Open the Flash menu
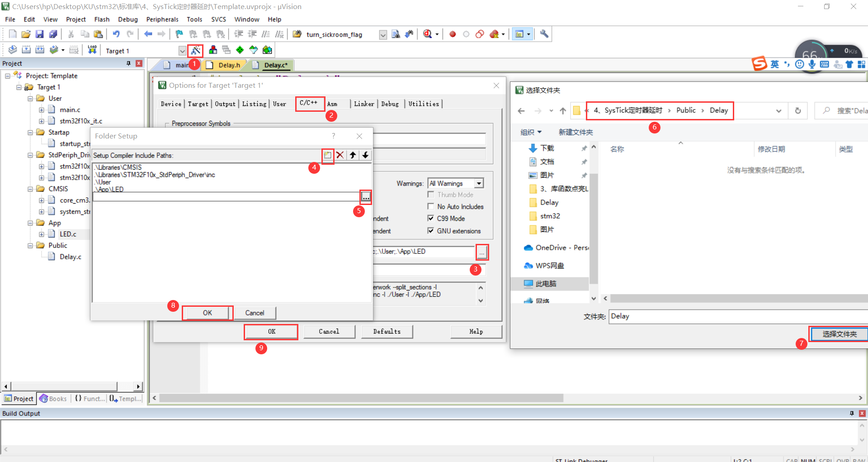 pos(102,19)
